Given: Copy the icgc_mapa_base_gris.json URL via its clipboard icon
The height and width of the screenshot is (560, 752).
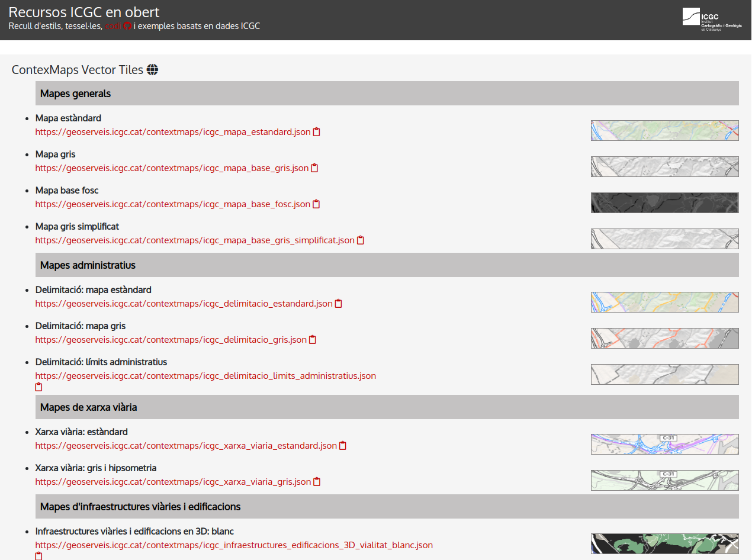Looking at the screenshot, I should point(314,168).
